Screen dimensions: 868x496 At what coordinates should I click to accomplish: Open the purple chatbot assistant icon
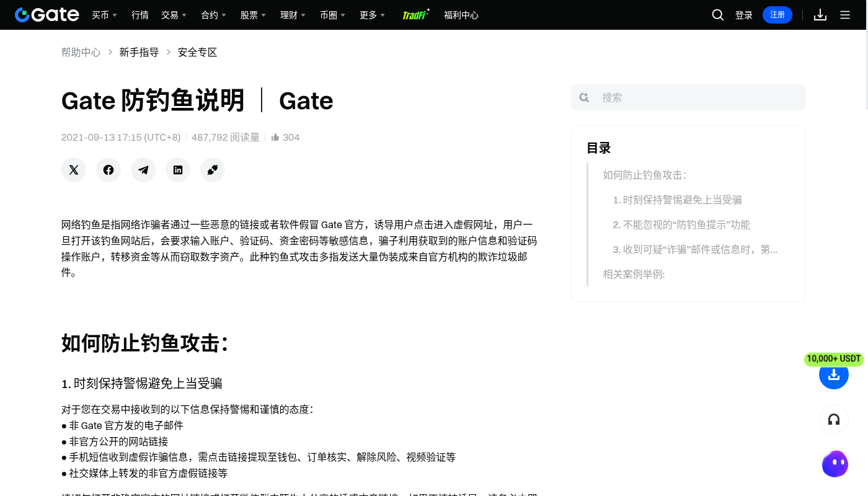point(835,464)
